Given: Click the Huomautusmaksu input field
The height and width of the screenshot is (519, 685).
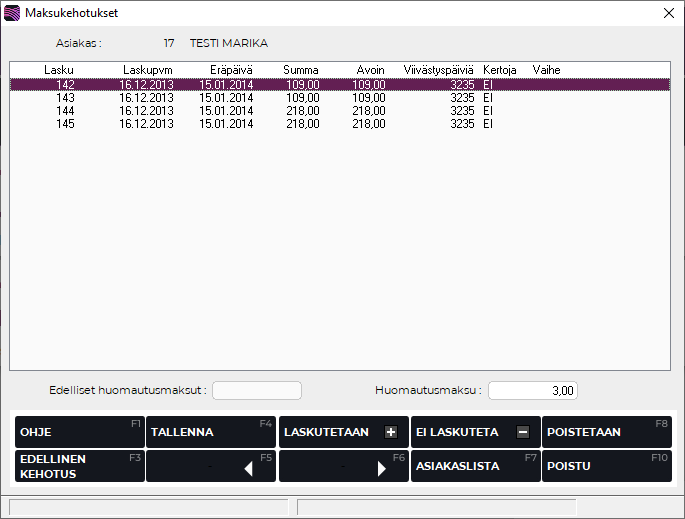Looking at the screenshot, I should tap(533, 391).
